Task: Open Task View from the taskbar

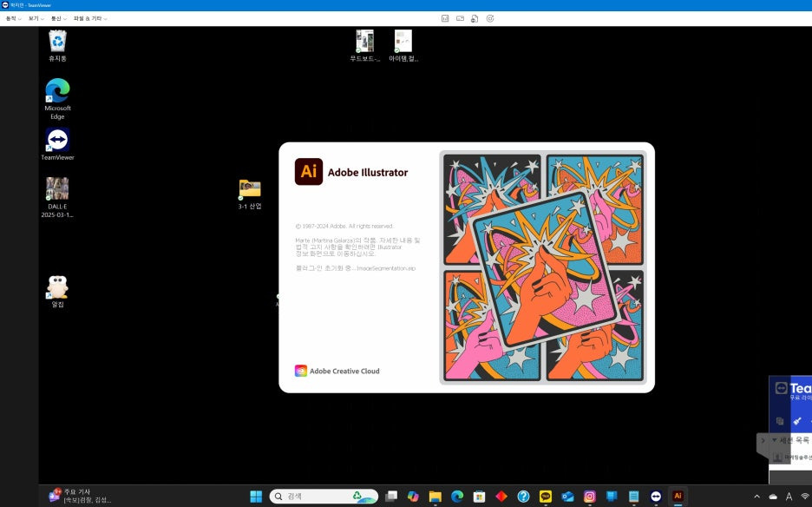Action: [x=391, y=496]
